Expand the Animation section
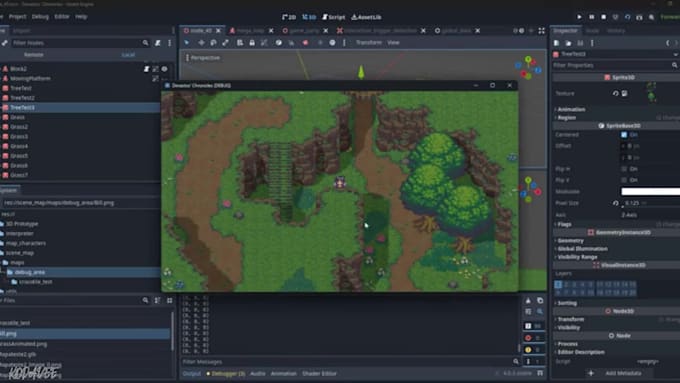This screenshot has height=383, width=680. pos(571,109)
